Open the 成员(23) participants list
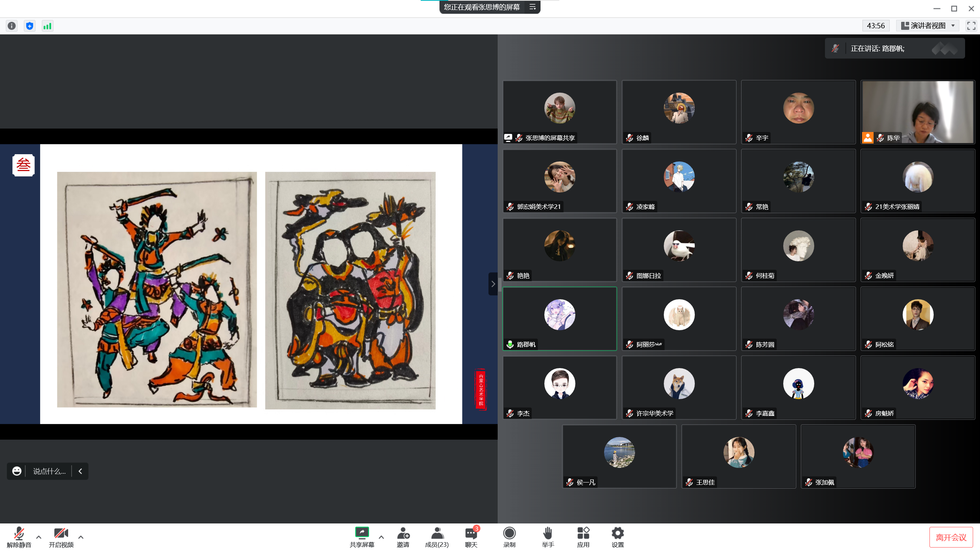Image resolution: width=980 pixels, height=551 pixels. coord(437,537)
